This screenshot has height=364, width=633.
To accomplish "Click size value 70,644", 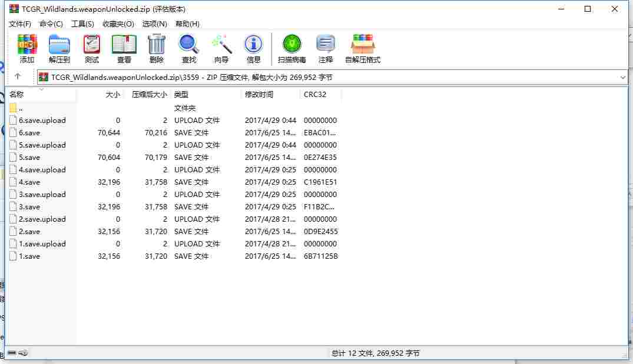I will (x=108, y=133).
